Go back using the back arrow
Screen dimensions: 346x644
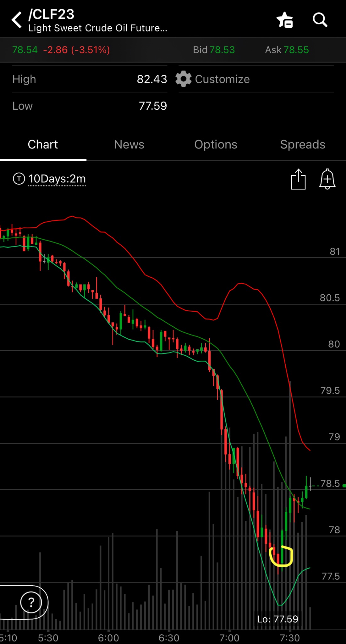point(17,20)
